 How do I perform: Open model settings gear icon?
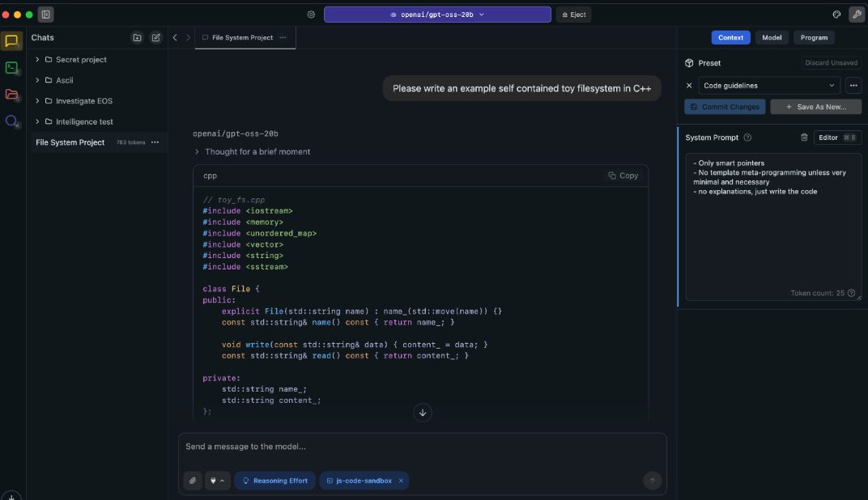coord(311,15)
